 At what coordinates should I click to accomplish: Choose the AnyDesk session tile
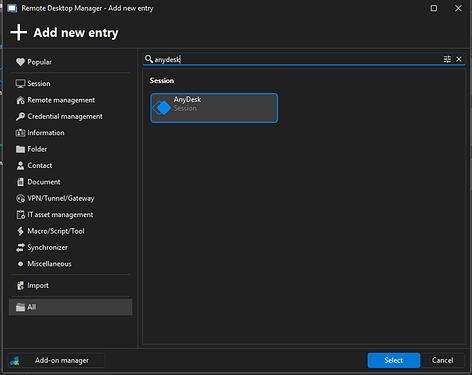tap(214, 108)
